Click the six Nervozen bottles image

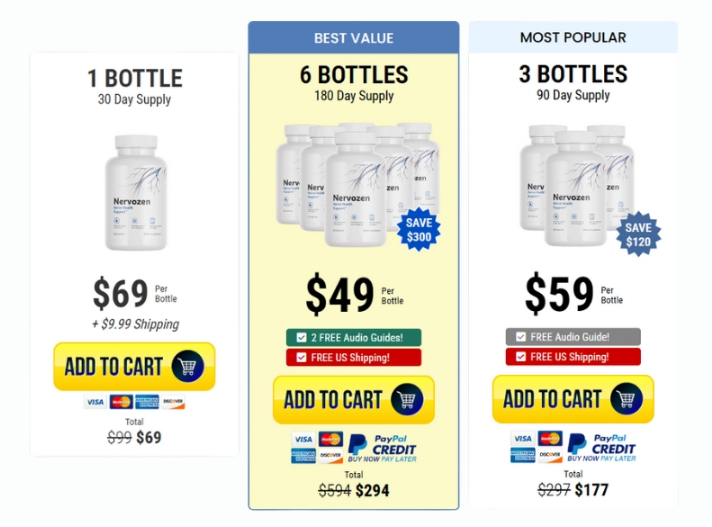(x=357, y=185)
